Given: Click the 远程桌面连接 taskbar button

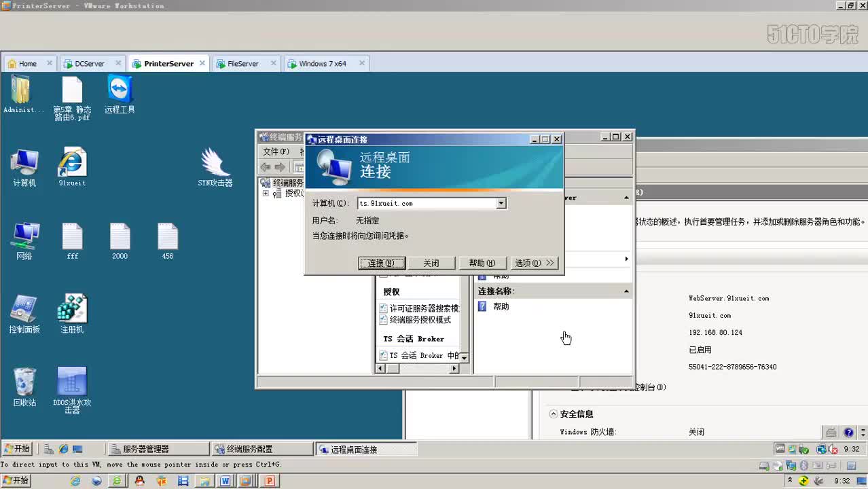Looking at the screenshot, I should pyautogui.click(x=367, y=449).
